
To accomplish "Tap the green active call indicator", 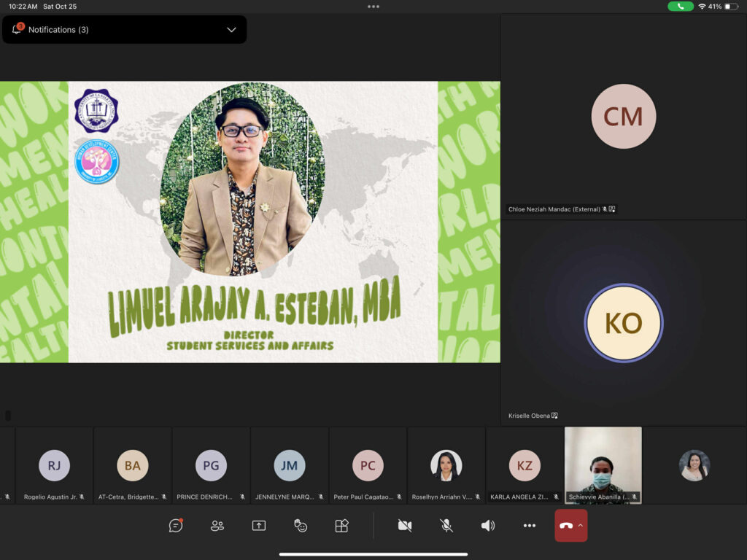I will pyautogui.click(x=681, y=7).
